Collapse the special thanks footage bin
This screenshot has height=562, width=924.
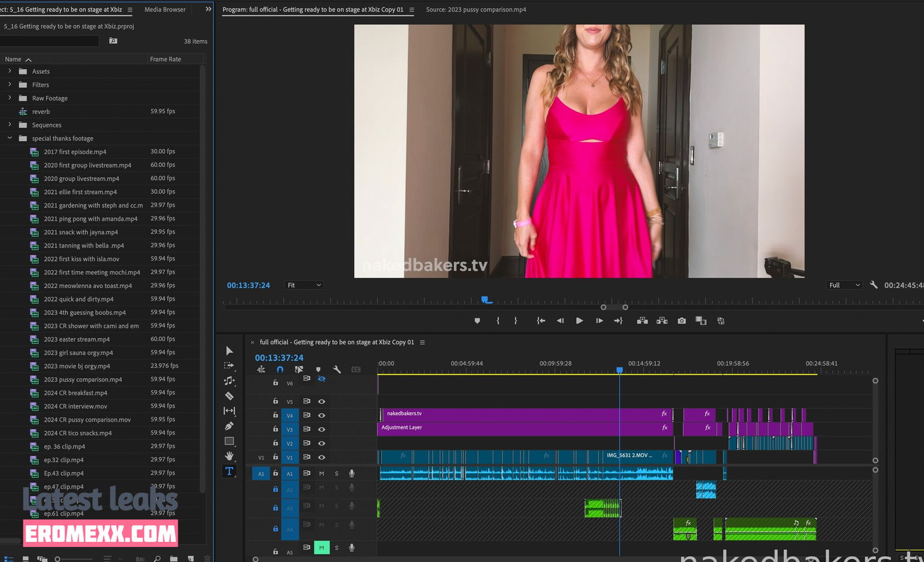coord(9,137)
